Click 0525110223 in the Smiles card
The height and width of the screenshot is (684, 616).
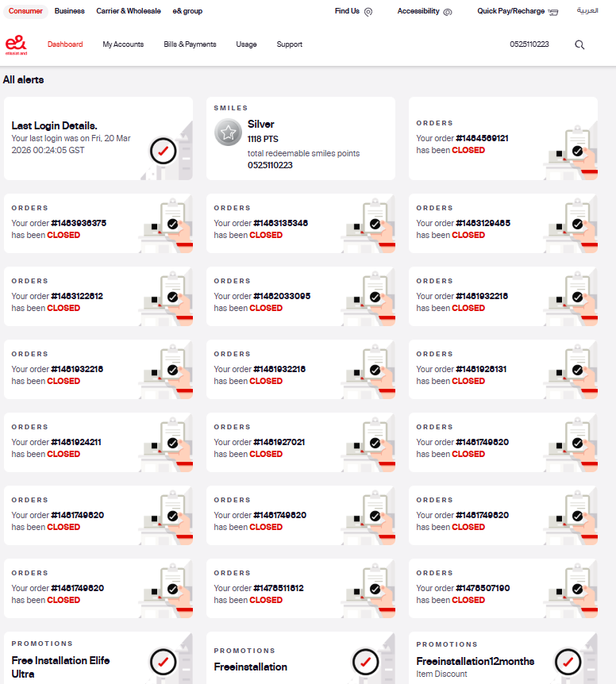click(270, 165)
